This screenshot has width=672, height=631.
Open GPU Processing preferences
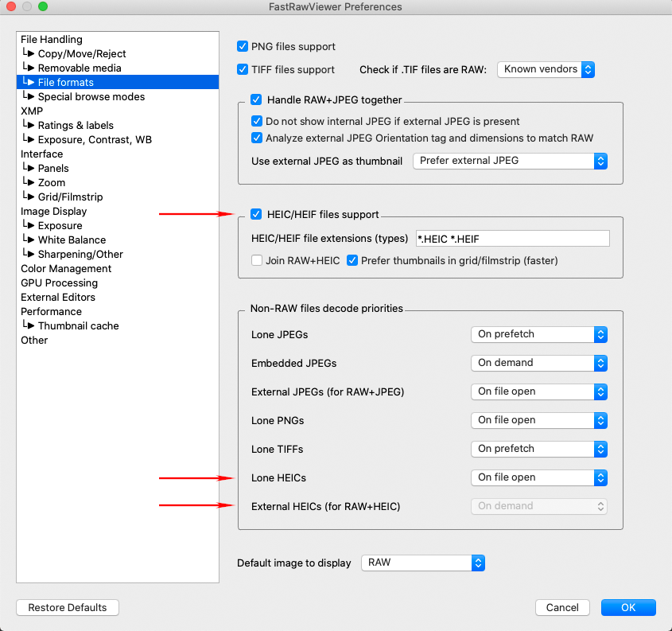point(59,283)
